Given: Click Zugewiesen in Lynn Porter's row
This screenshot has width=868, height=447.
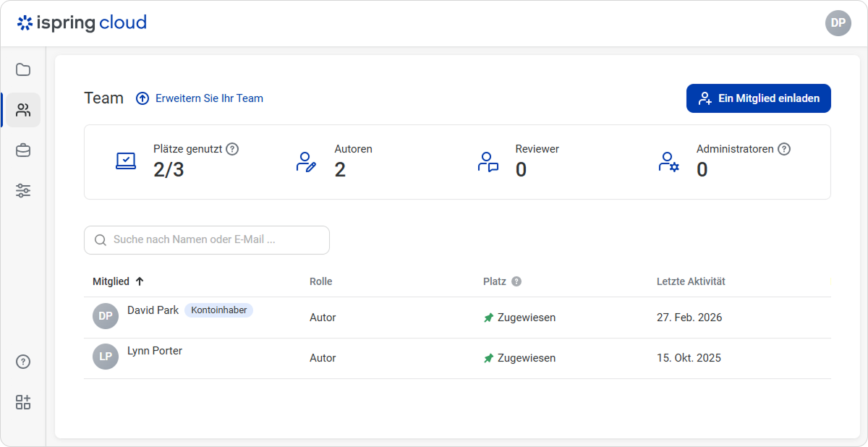Looking at the screenshot, I should (527, 358).
